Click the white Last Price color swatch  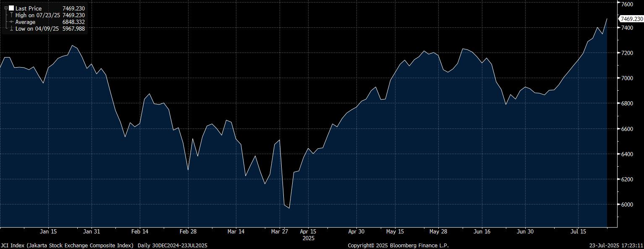pyautogui.click(x=11, y=8)
